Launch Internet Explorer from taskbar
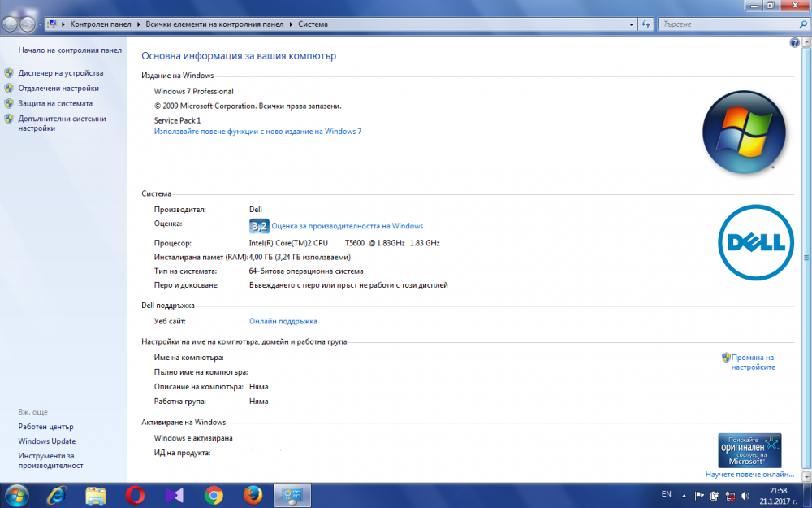Viewport: 812px width, 508px height. pos(56,496)
